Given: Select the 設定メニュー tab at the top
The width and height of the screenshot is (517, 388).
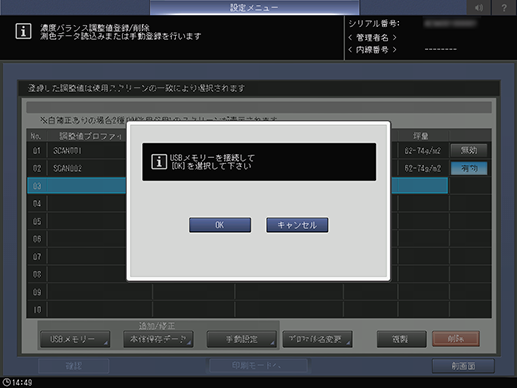Looking at the screenshot, I should 254,7.
